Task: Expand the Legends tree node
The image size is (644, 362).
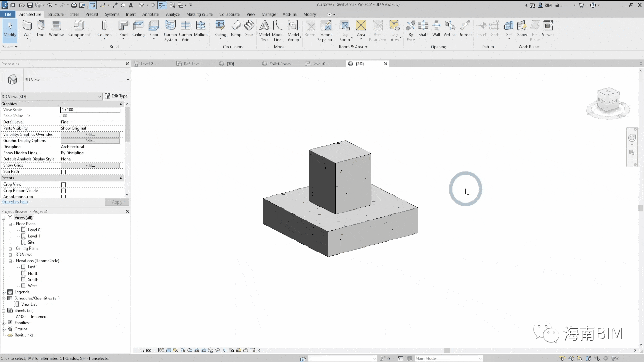Action: click(4, 292)
